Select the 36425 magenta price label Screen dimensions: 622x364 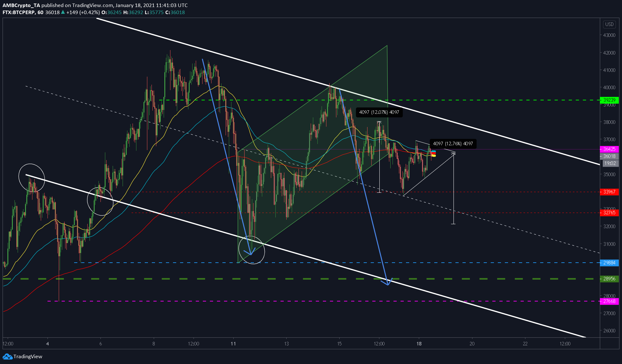coord(609,149)
